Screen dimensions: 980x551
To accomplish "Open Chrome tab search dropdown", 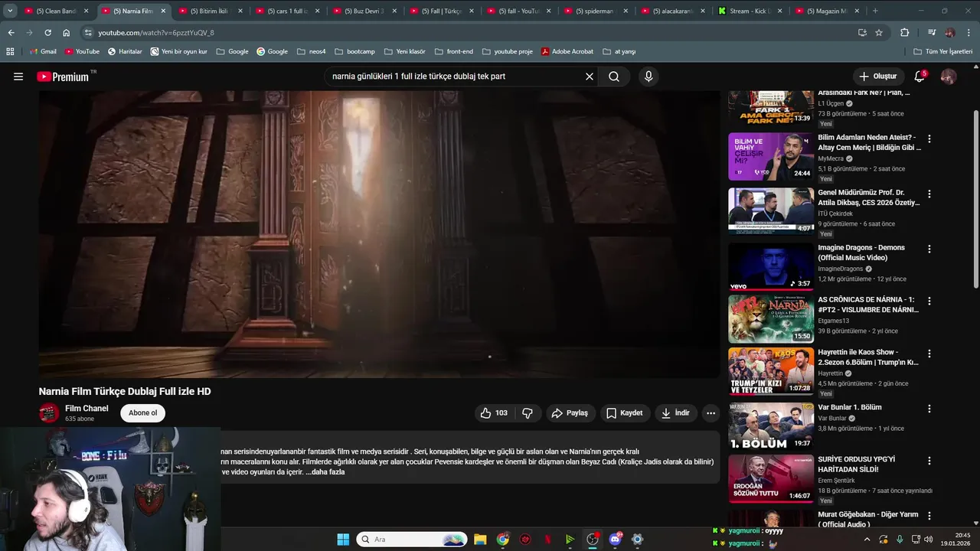I will pos(10,11).
